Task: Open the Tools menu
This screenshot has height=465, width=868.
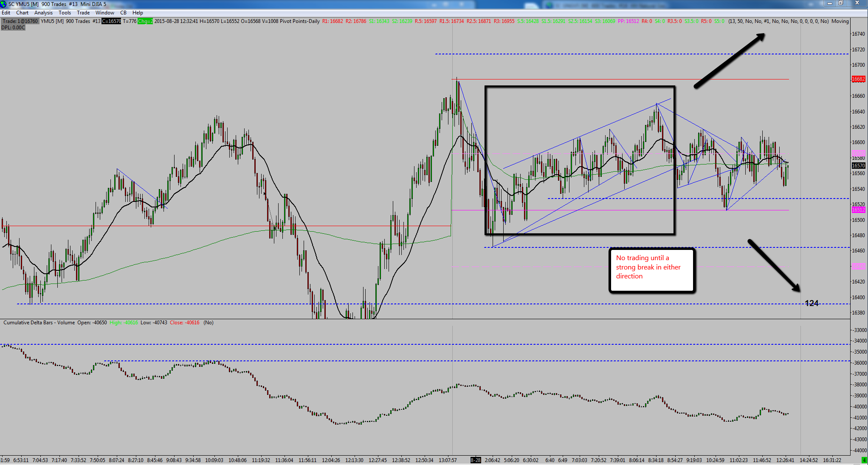Action: click(x=65, y=13)
